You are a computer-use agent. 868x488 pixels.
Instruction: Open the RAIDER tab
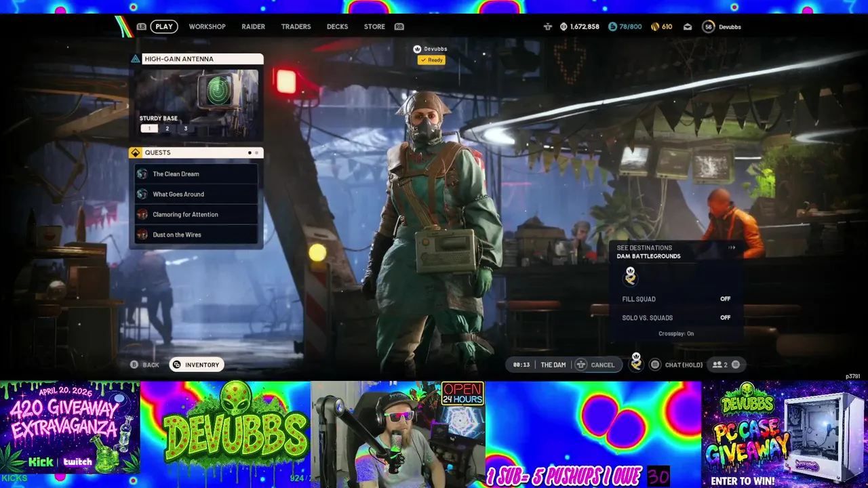253,26
